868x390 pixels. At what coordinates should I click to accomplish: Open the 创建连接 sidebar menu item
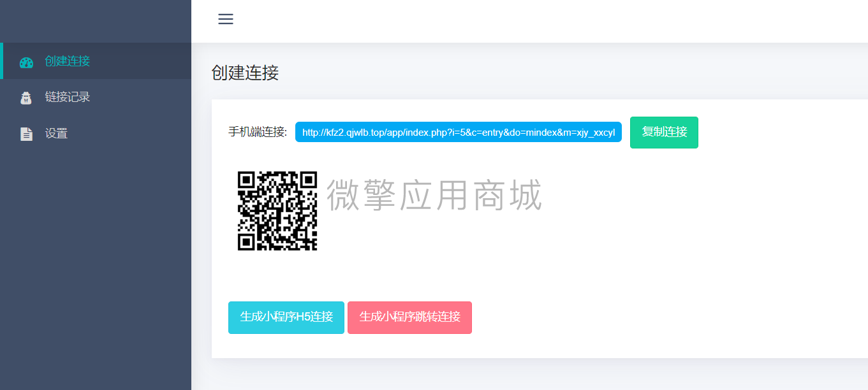pos(96,61)
